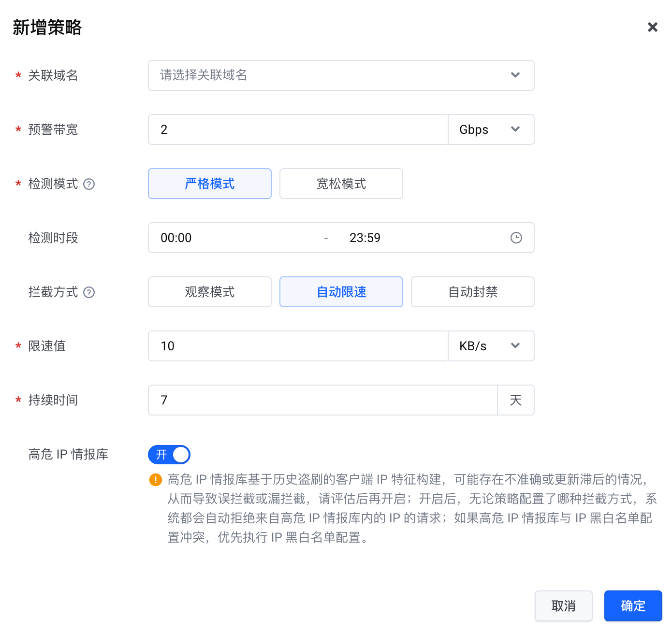
Task: Click the 关联域名 label
Action: [53, 75]
